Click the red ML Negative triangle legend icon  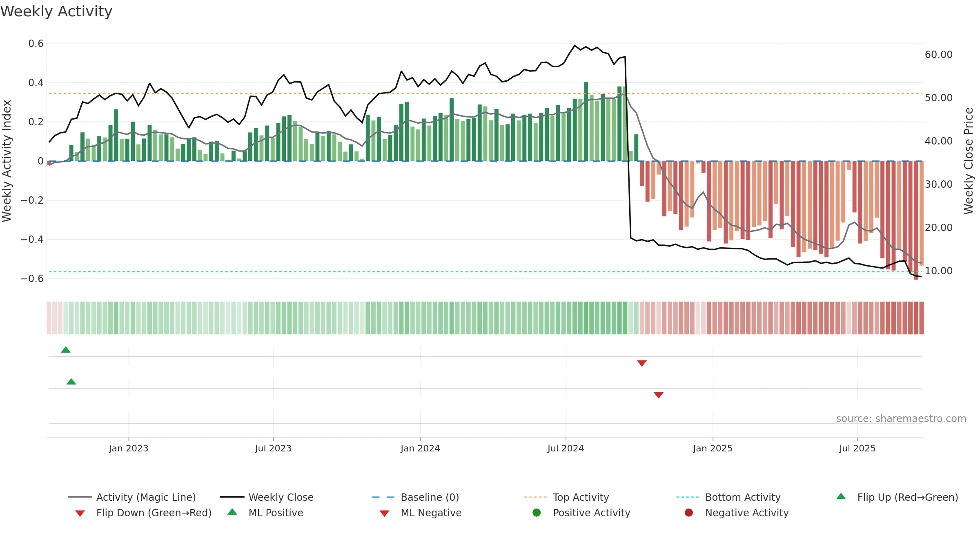click(x=384, y=513)
